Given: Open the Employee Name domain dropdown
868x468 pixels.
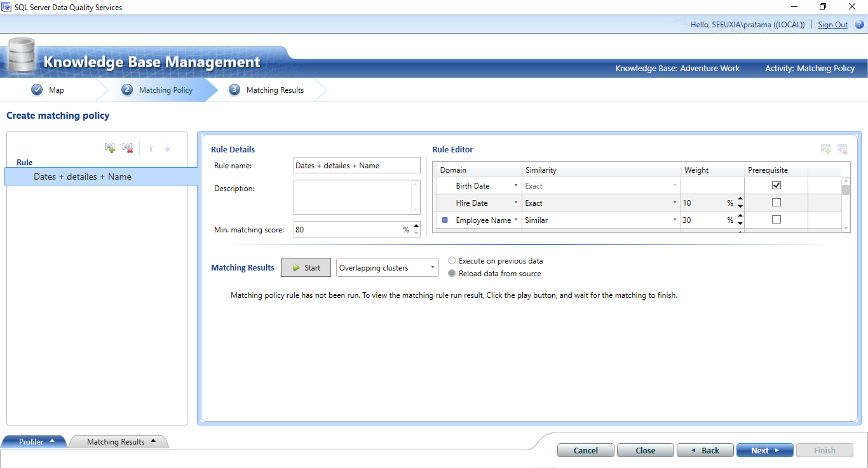Looking at the screenshot, I should coord(515,220).
